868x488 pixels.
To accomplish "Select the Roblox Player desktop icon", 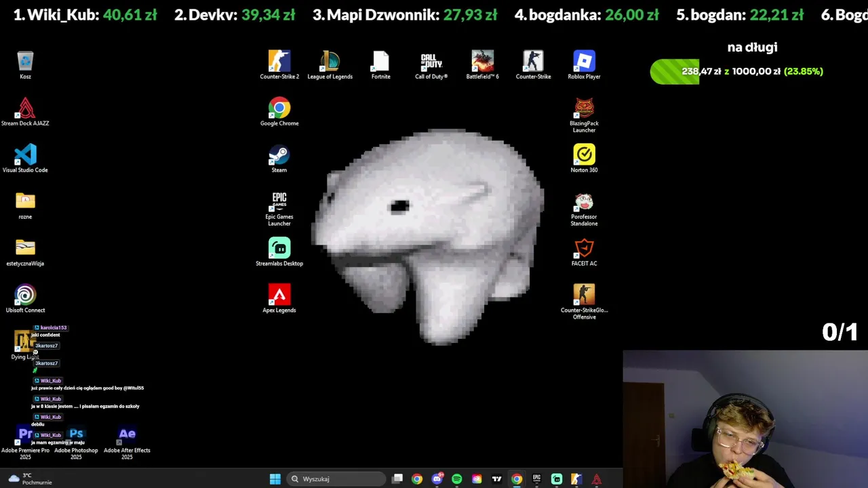I will point(584,66).
